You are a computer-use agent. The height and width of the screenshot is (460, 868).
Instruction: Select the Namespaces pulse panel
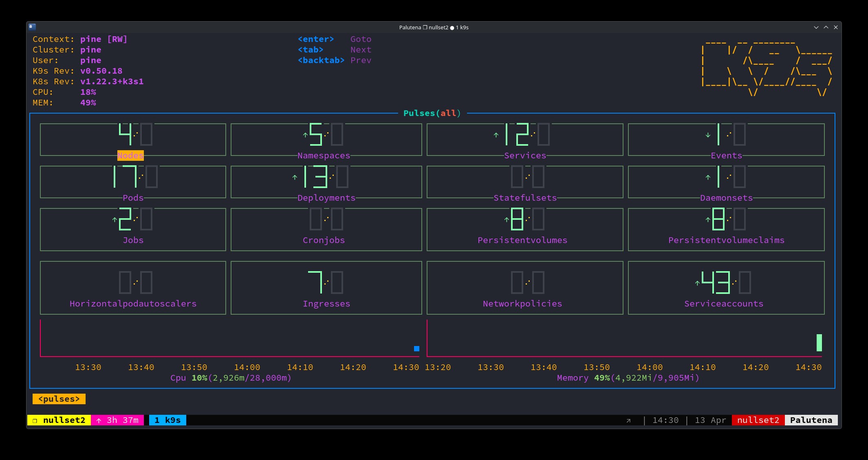(326, 140)
